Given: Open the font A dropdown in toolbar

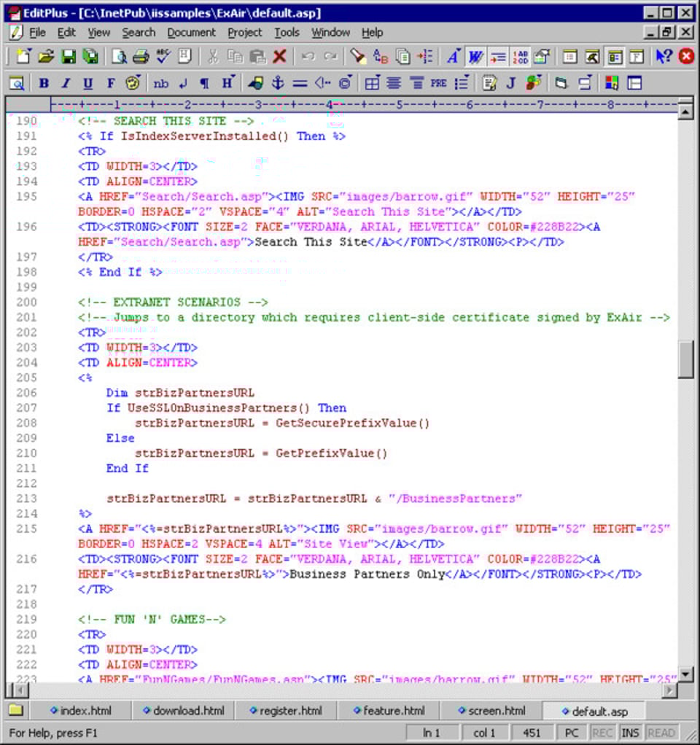Looking at the screenshot, I should coord(453,57).
